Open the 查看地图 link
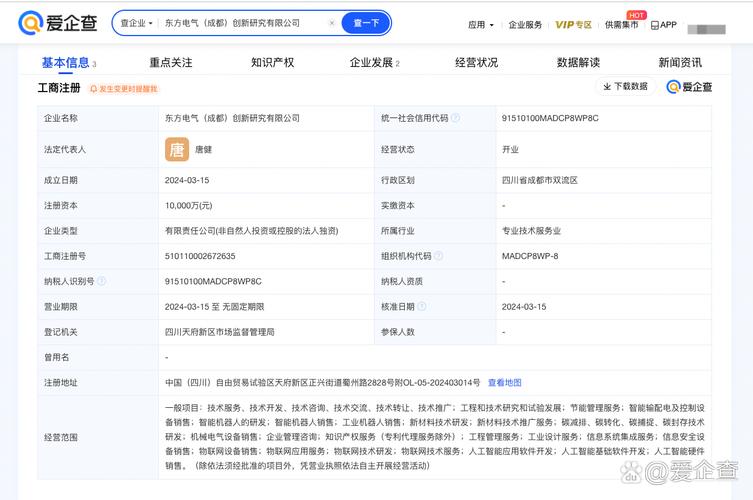 (x=504, y=383)
